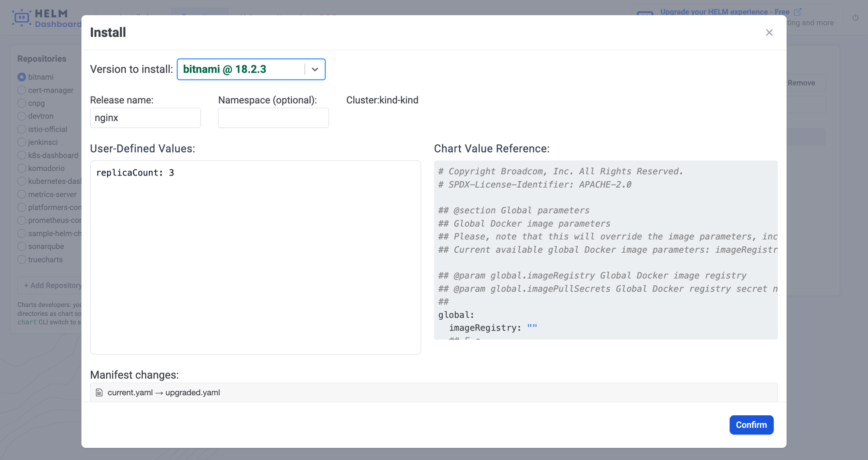Close the Install dialog with the X
The height and width of the screenshot is (460, 868).
[769, 33]
